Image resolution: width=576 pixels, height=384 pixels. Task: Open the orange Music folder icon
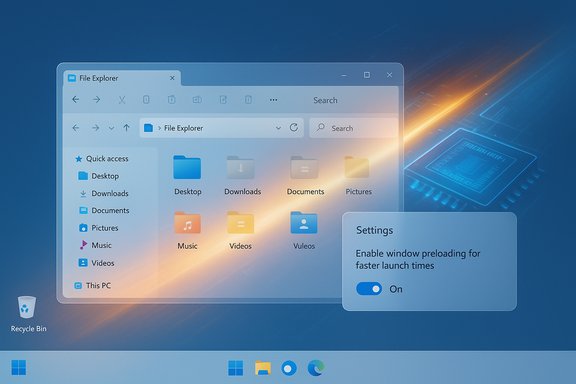(187, 223)
